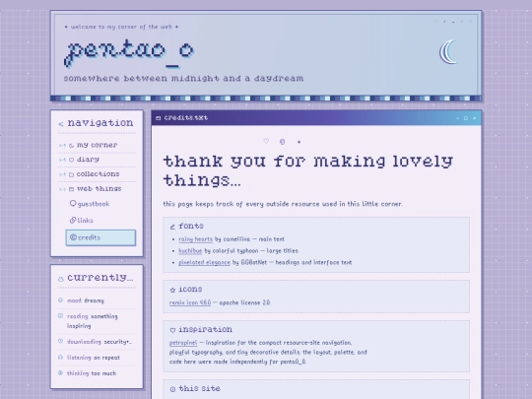Click the 'listening: on repeat' status text
This screenshot has height=399, width=532.
click(x=94, y=358)
